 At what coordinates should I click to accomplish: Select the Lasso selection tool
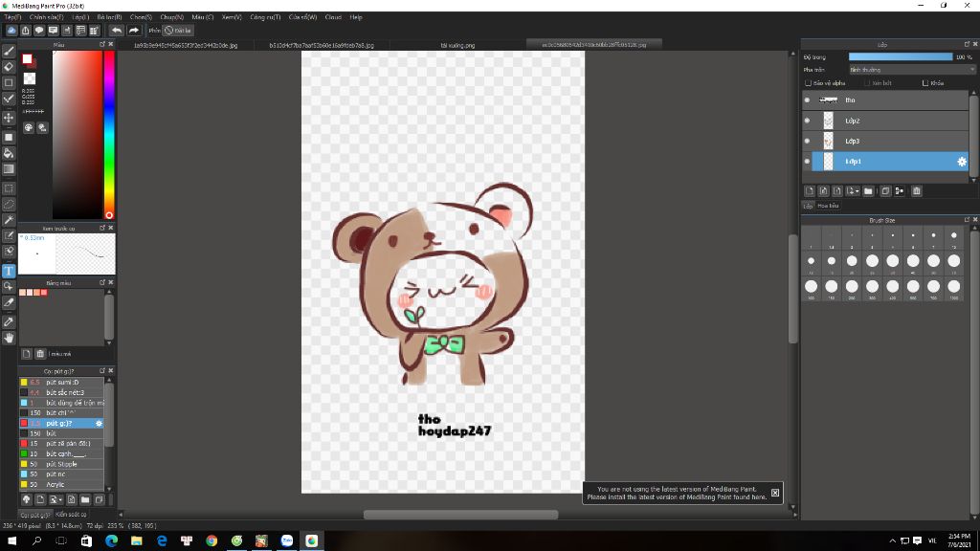click(x=9, y=205)
